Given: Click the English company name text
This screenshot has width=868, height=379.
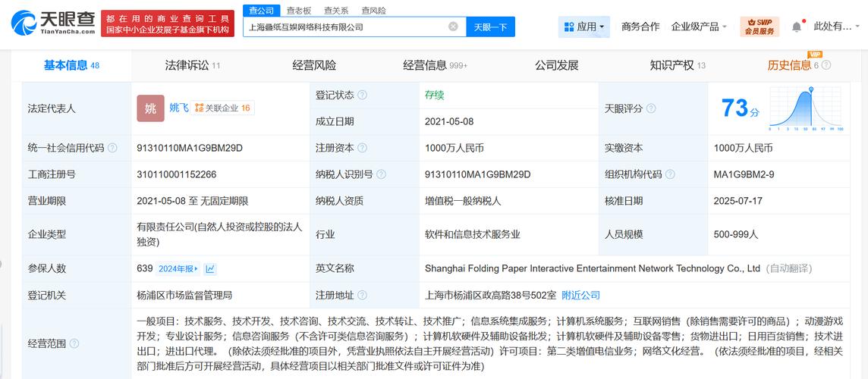Looking at the screenshot, I should point(593,269).
